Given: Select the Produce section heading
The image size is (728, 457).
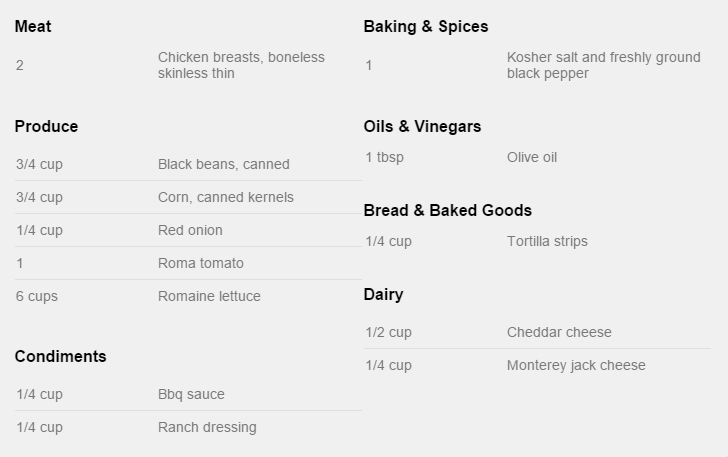Looking at the screenshot, I should point(46,126).
